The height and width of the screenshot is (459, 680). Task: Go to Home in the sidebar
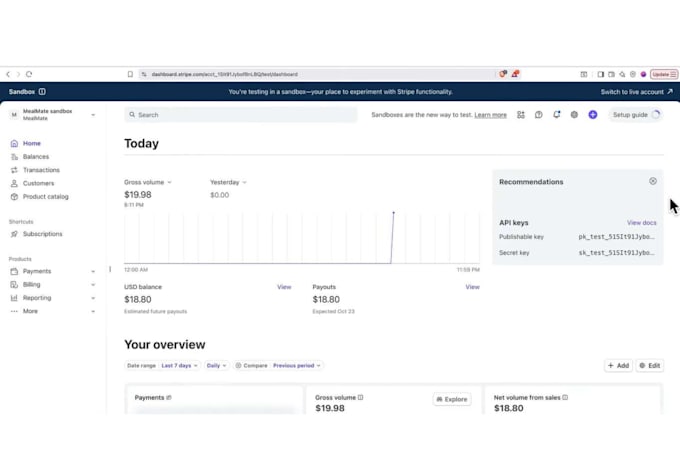coord(32,143)
